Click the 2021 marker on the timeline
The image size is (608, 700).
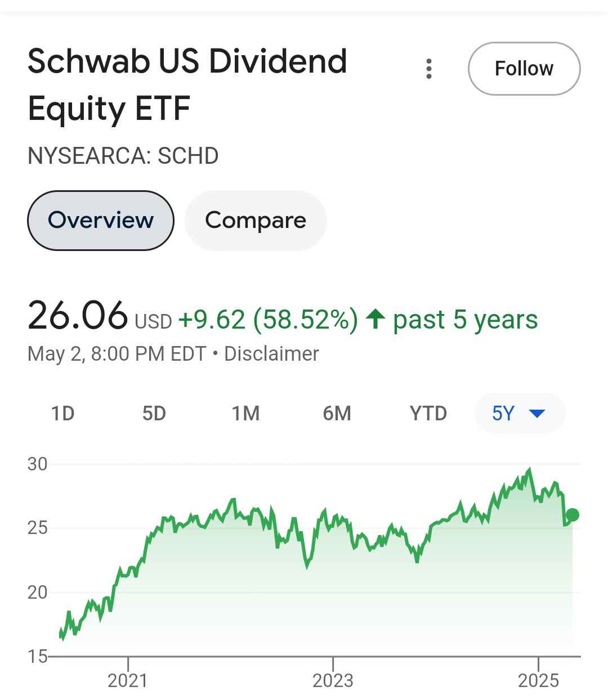coord(128,680)
